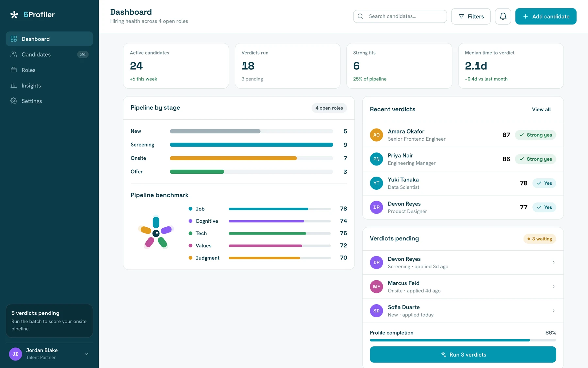Click View all recent verdicts

[x=541, y=110]
